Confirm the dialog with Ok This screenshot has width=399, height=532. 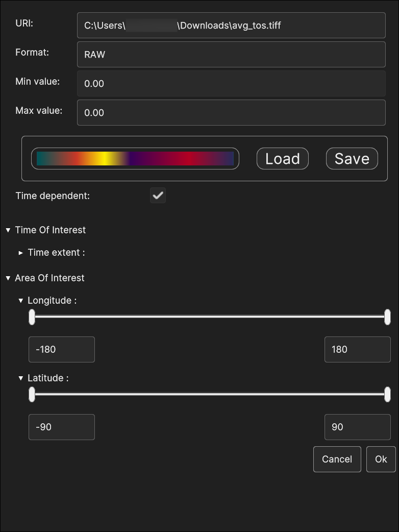pos(381,459)
